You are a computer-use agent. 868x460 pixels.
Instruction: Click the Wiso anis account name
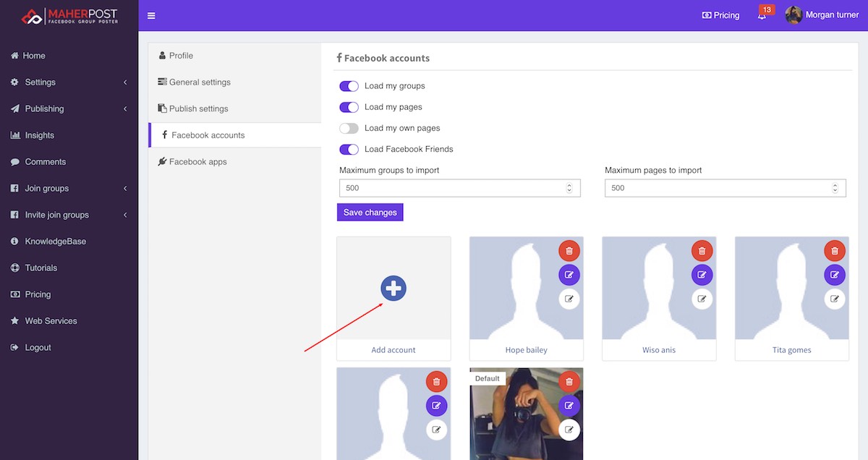tap(659, 350)
